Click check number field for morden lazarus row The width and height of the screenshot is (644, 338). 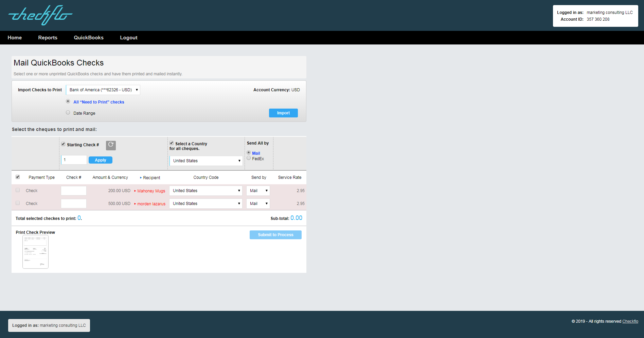74,204
